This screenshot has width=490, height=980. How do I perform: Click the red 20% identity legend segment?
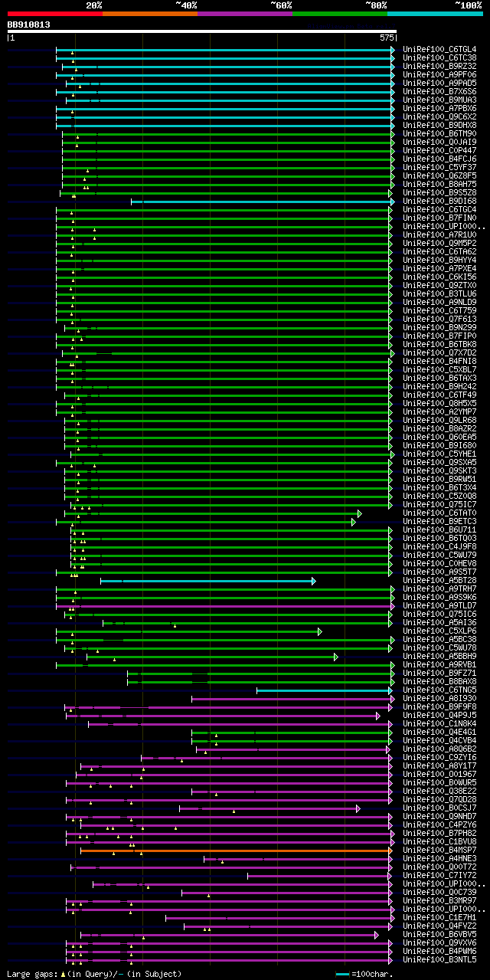click(x=54, y=14)
